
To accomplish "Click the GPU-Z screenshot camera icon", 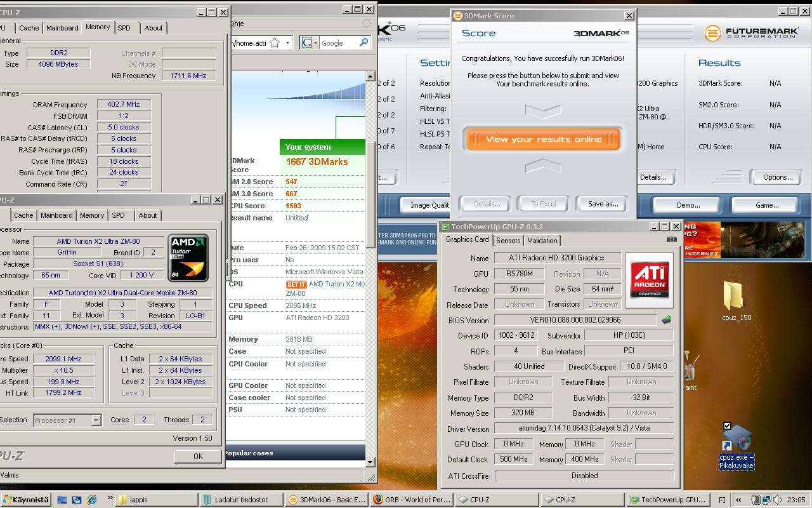I will (671, 239).
